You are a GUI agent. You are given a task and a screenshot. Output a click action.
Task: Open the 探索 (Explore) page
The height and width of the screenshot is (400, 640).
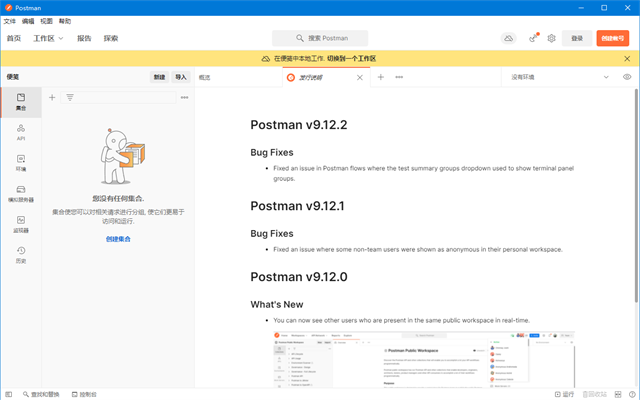tap(111, 38)
